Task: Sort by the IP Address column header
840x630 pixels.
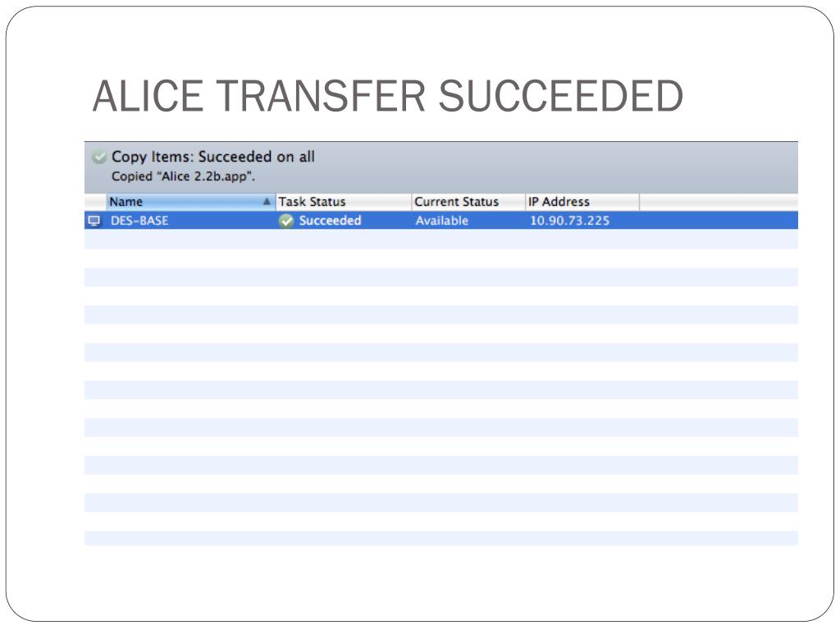Action: pyautogui.click(x=582, y=202)
